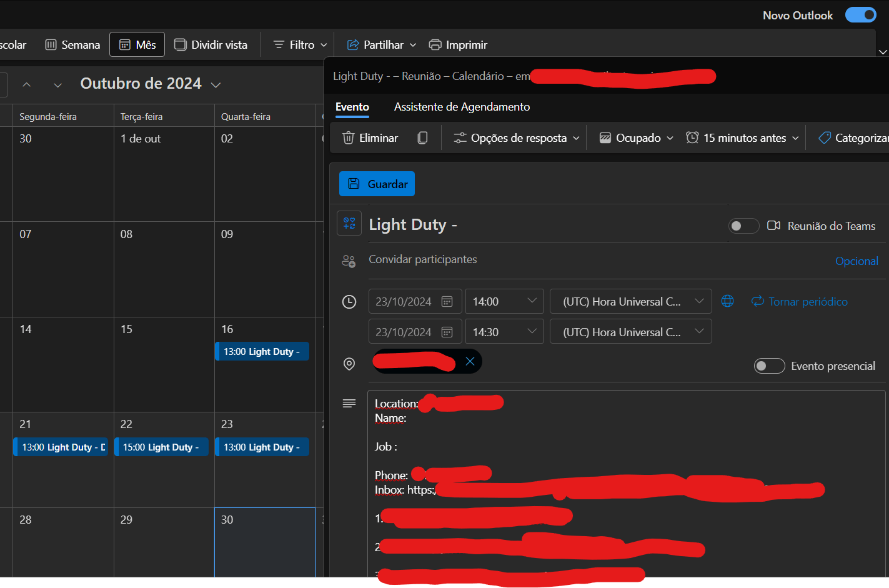Select calendar day 15
The image size is (889, 588).
(164, 365)
